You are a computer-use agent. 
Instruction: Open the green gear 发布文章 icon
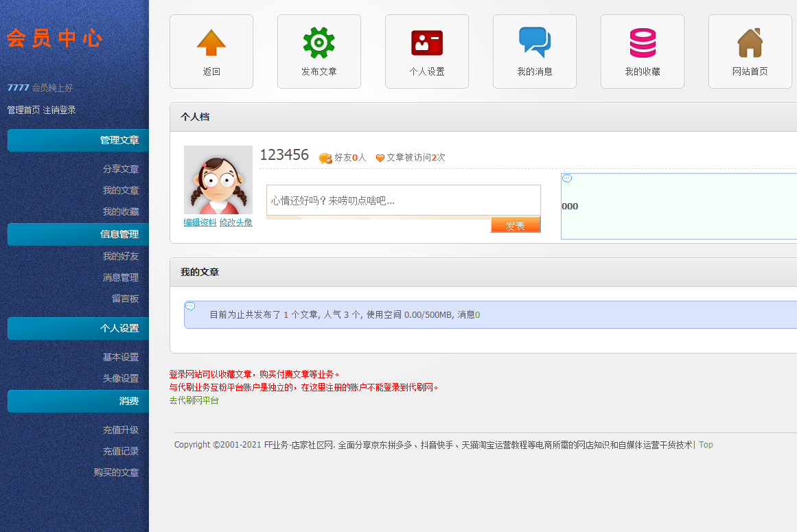[x=319, y=43]
